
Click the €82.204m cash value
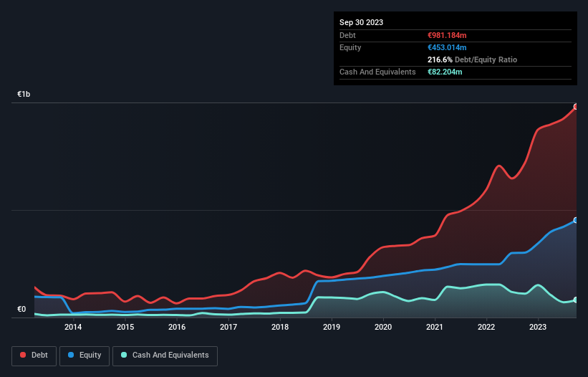[x=445, y=72]
